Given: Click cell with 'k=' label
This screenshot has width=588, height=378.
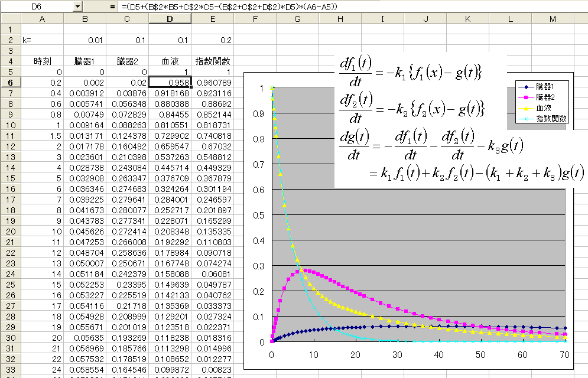Looking at the screenshot, I should (43, 40).
